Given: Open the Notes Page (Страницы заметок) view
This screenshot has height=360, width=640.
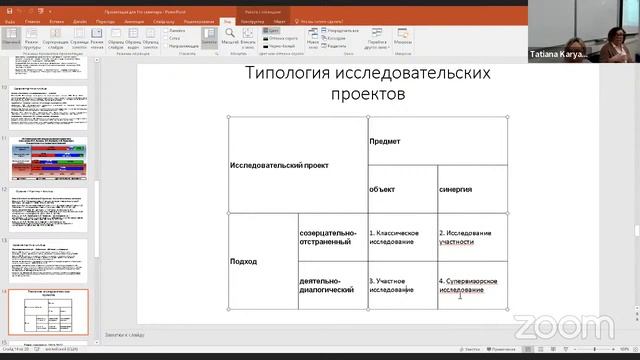Looking at the screenshot, I should pyautogui.click(x=79, y=39).
